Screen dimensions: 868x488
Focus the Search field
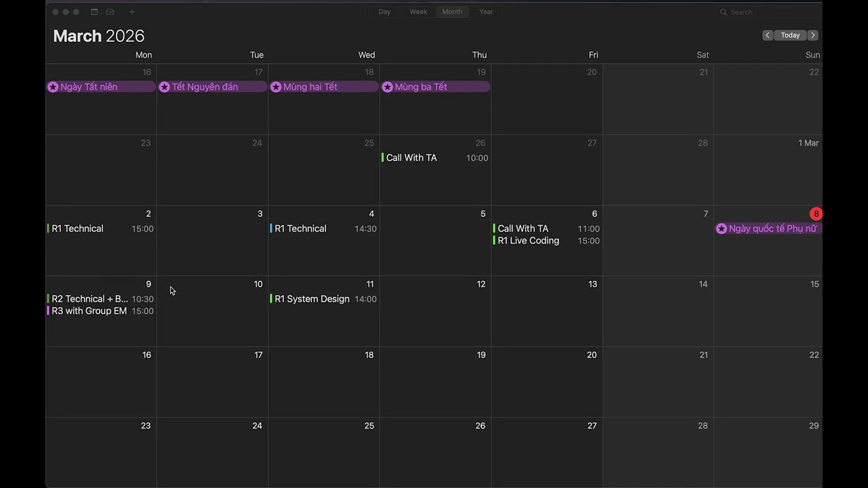coord(770,12)
